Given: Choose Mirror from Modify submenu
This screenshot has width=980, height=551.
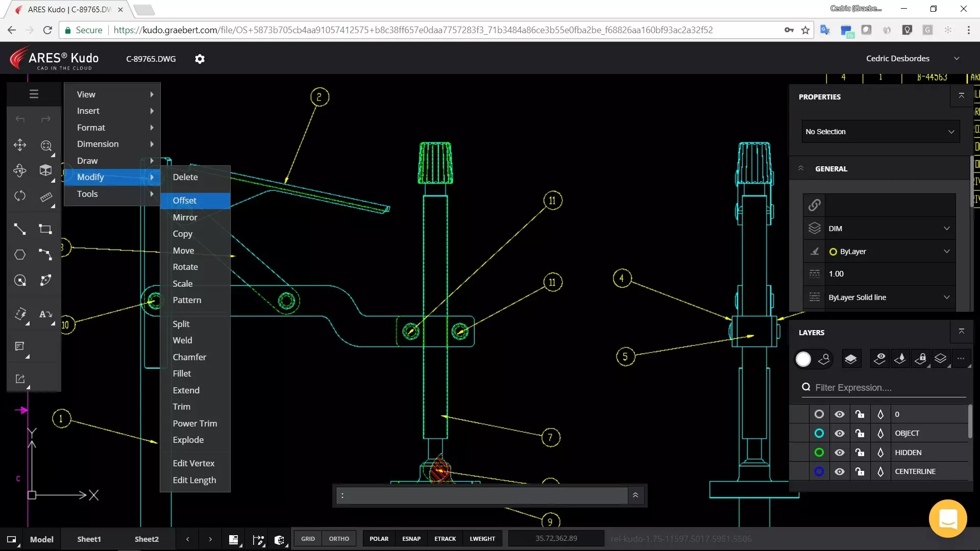Looking at the screenshot, I should [x=195, y=217].
